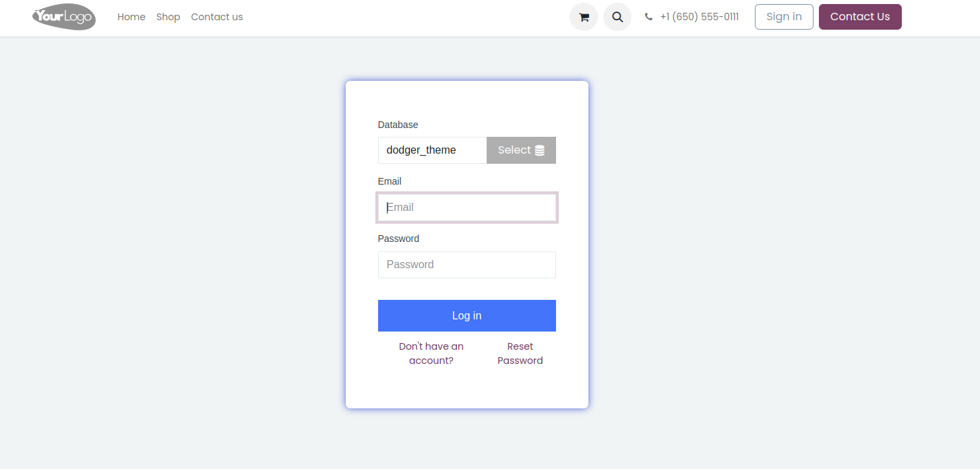The height and width of the screenshot is (469, 980).
Task: Click the Password label above the field
Action: point(398,239)
